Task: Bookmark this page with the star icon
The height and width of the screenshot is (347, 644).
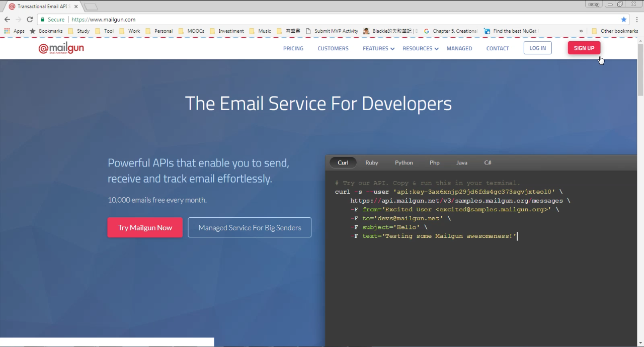Action: (624, 20)
